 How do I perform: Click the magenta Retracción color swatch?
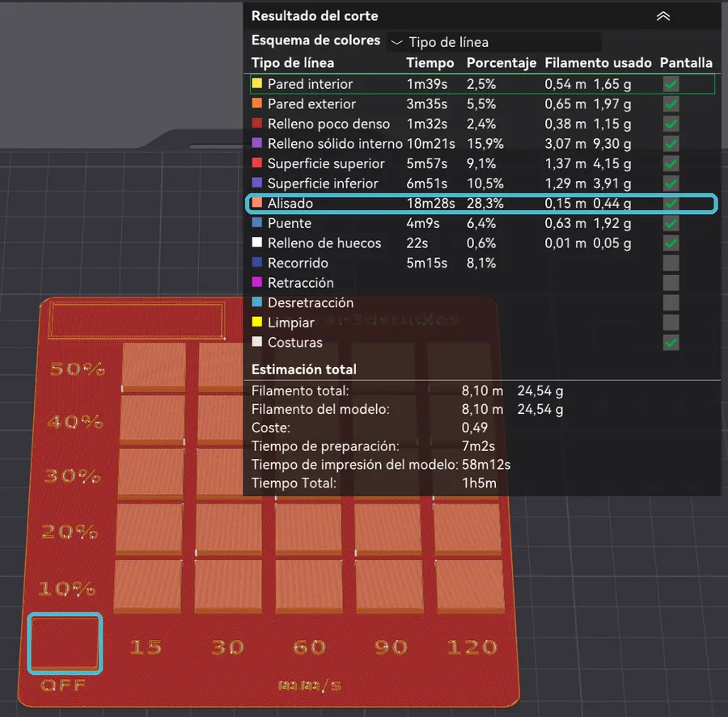pos(256,282)
